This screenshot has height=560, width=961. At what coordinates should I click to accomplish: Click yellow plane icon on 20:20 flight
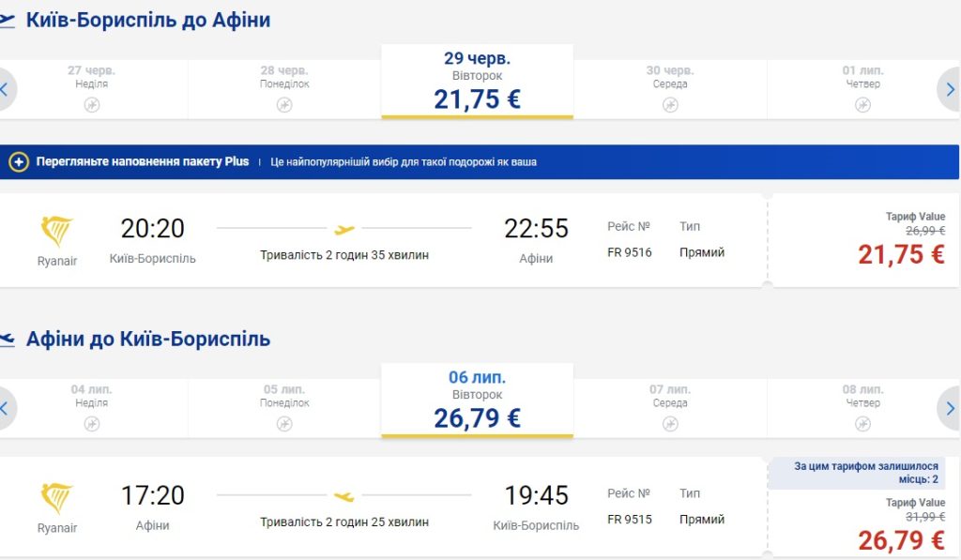click(x=344, y=228)
